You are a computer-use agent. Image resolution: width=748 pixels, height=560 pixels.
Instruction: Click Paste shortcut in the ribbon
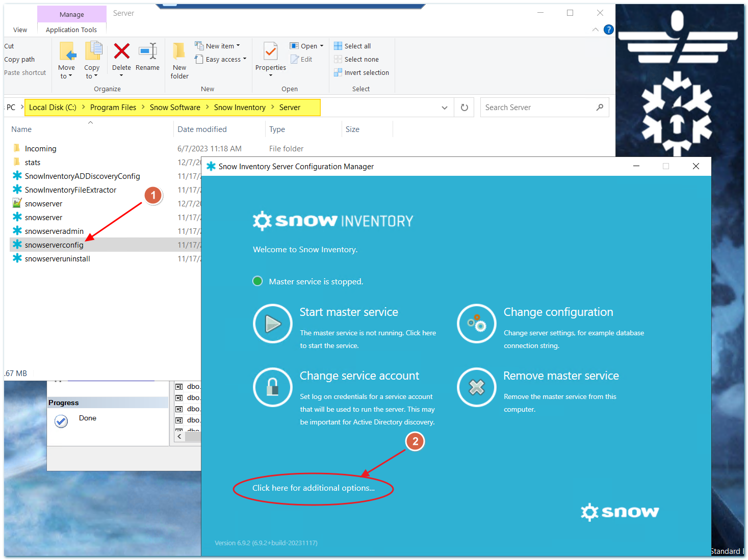coord(25,72)
